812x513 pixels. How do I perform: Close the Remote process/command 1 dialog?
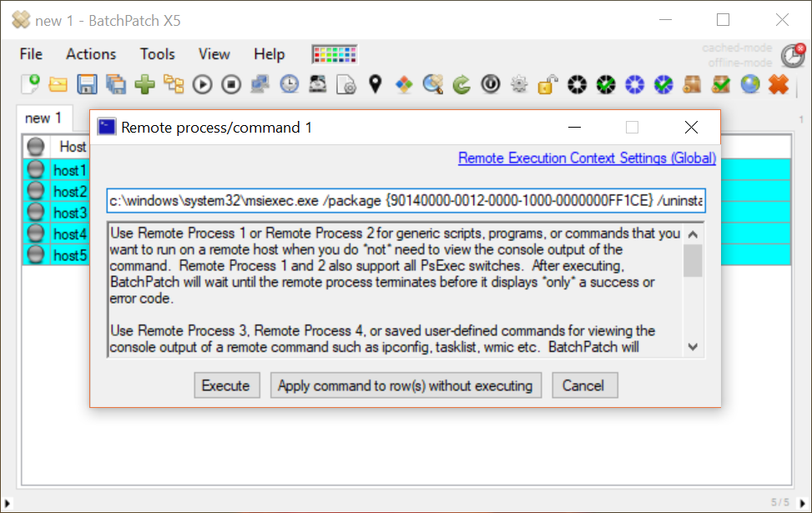(x=691, y=128)
